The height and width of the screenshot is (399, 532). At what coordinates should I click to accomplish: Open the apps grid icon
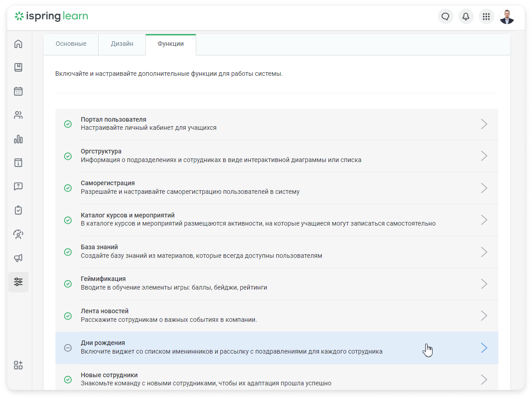(x=486, y=17)
